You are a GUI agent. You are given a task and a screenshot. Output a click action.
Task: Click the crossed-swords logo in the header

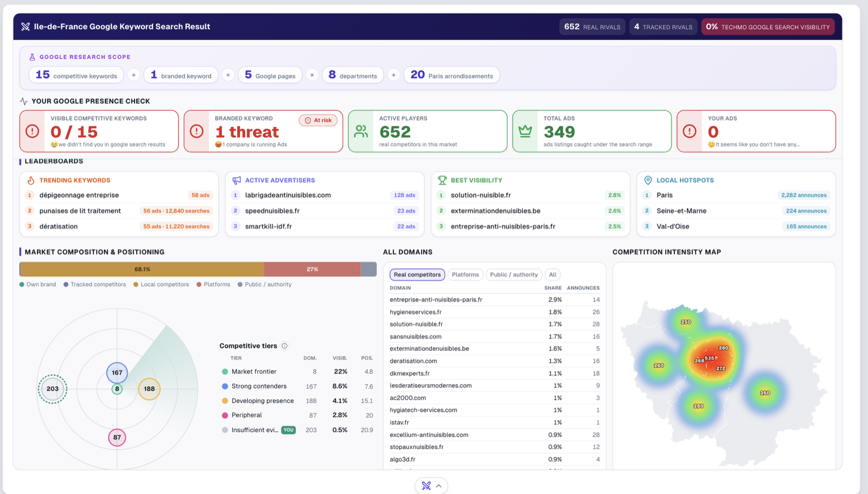25,27
